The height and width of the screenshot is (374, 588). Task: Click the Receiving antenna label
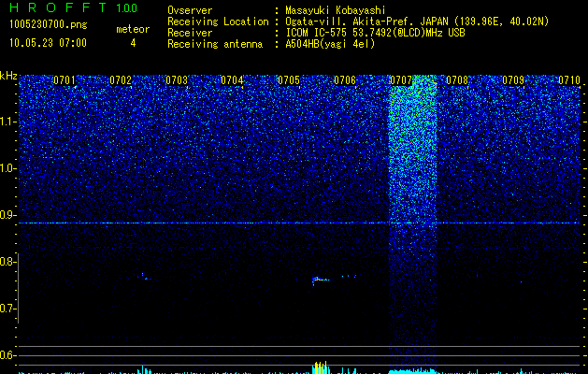coord(215,44)
